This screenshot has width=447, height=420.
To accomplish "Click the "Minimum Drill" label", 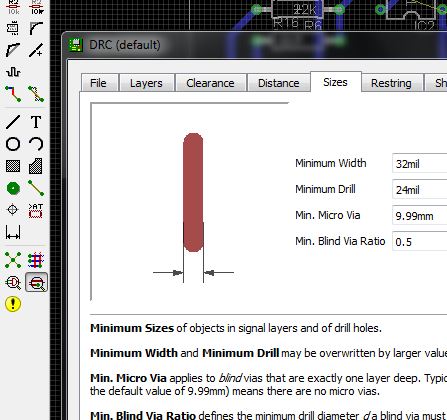I will (325, 189).
